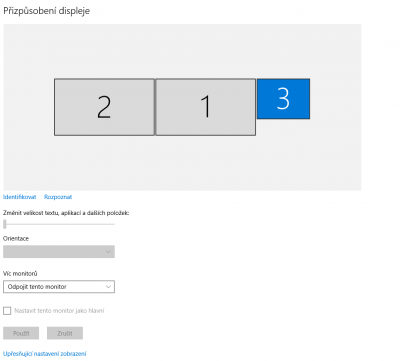Open 'Upřesňující nastavení zobrazení' link

[x=45, y=354]
